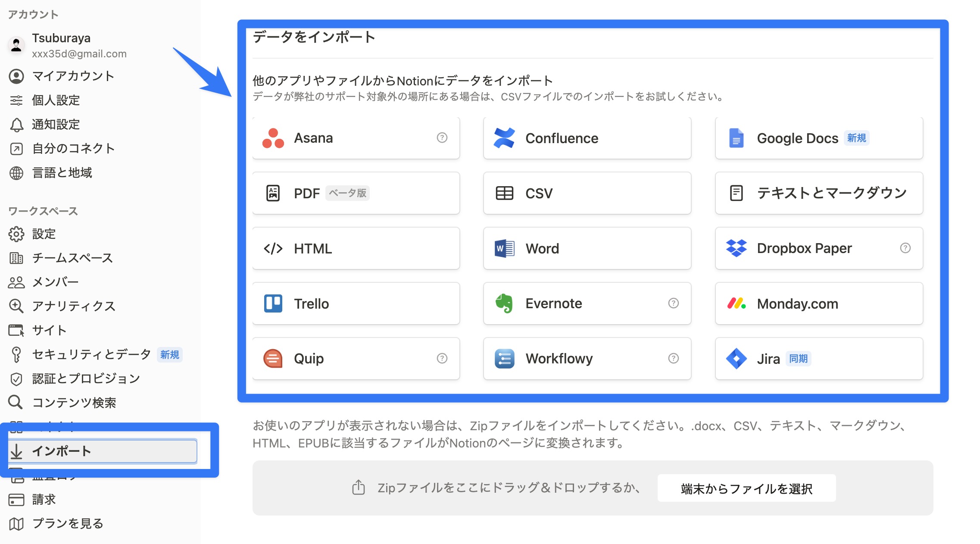This screenshot has width=980, height=544.
Task: Click 端末からファイルを選択 button
Action: [746, 488]
